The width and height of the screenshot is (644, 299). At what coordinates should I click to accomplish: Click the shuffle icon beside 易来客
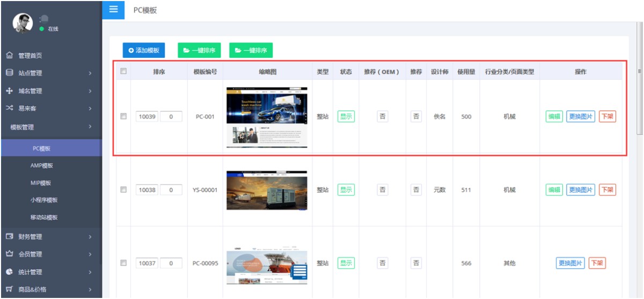pyautogui.click(x=9, y=108)
